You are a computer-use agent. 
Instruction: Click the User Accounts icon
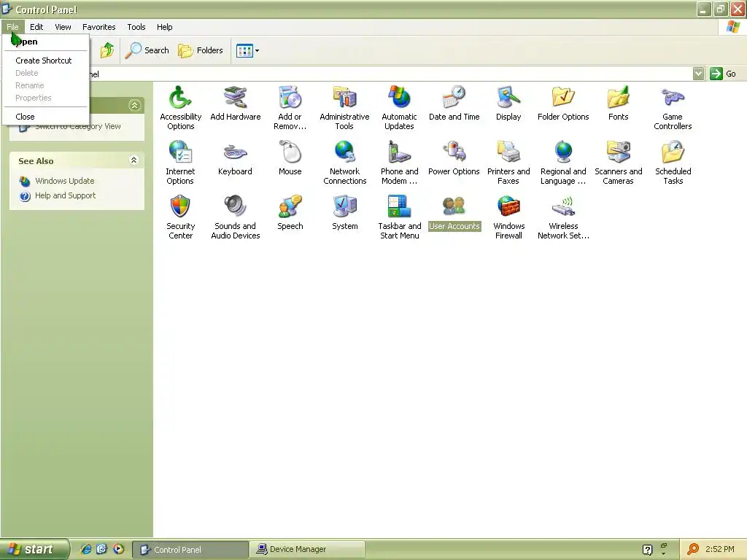pyautogui.click(x=454, y=206)
